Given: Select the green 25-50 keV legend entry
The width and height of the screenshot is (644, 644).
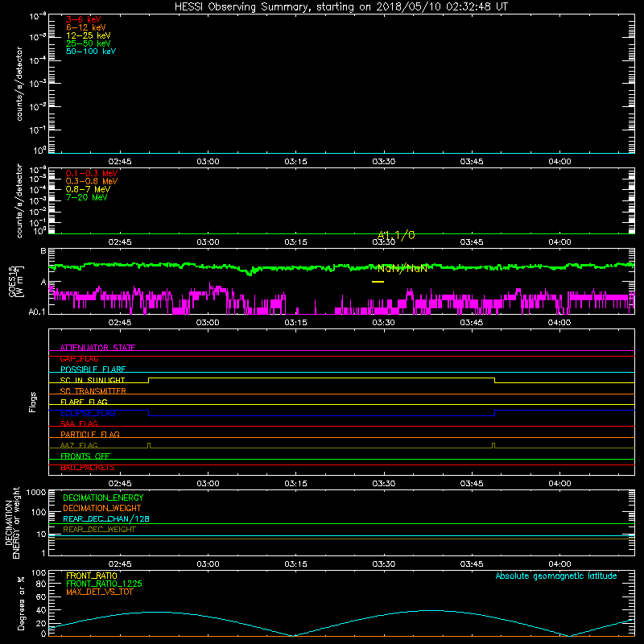Looking at the screenshot, I should [x=89, y=43].
